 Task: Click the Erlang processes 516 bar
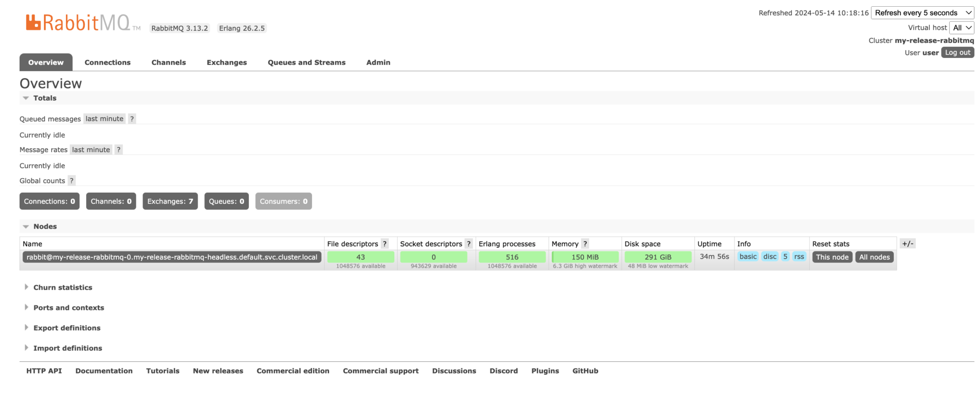(x=512, y=257)
